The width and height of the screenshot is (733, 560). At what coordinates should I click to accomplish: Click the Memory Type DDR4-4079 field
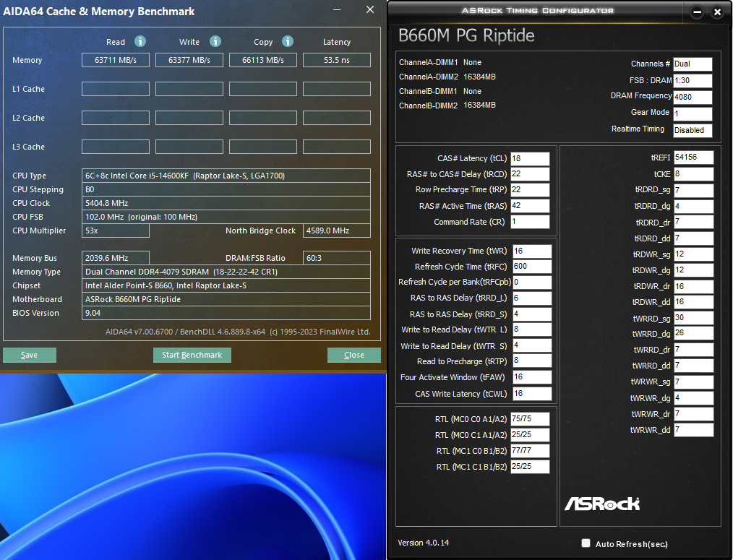coord(226,272)
